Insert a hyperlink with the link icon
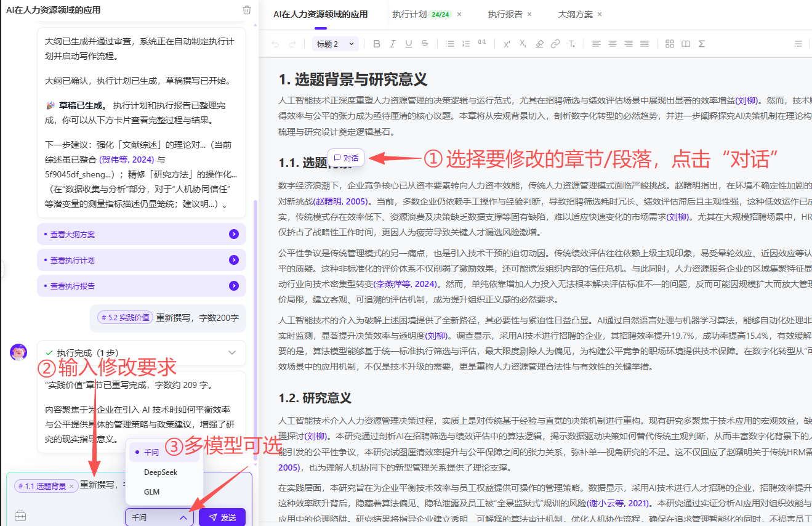 (555, 44)
